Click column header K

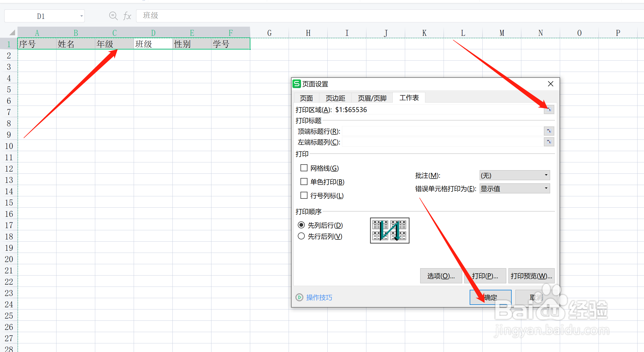[424, 33]
